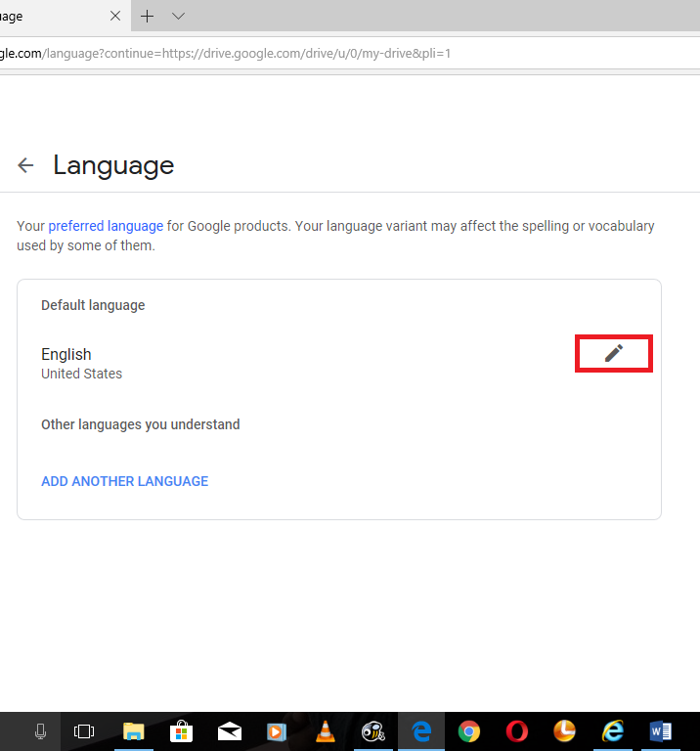Open Internet Explorer from taskbar

[613, 731]
